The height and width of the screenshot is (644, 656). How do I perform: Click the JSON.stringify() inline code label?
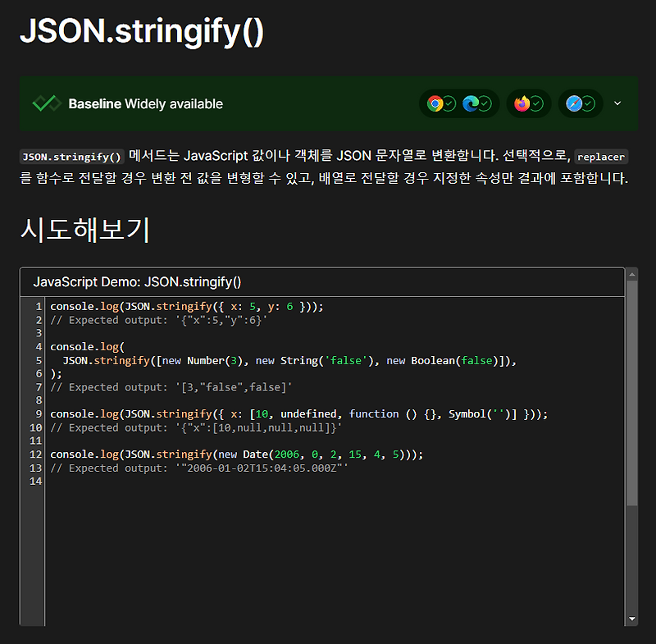tap(71, 157)
